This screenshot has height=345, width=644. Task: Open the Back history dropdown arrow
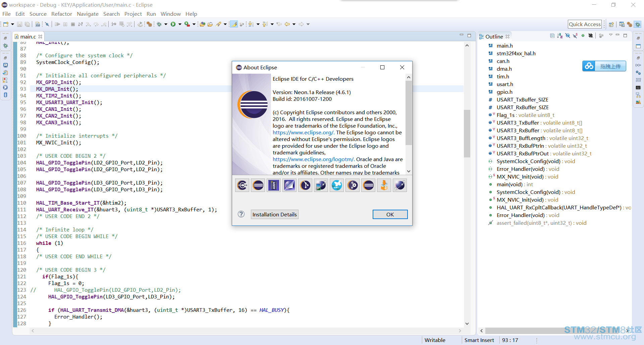tap(294, 24)
